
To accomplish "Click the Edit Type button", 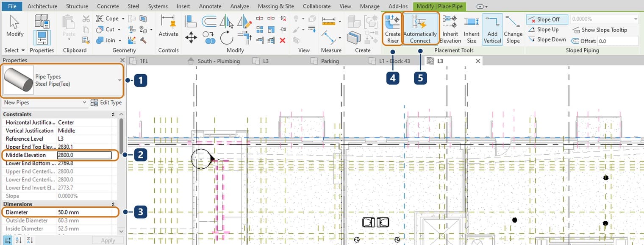I will [x=106, y=103].
